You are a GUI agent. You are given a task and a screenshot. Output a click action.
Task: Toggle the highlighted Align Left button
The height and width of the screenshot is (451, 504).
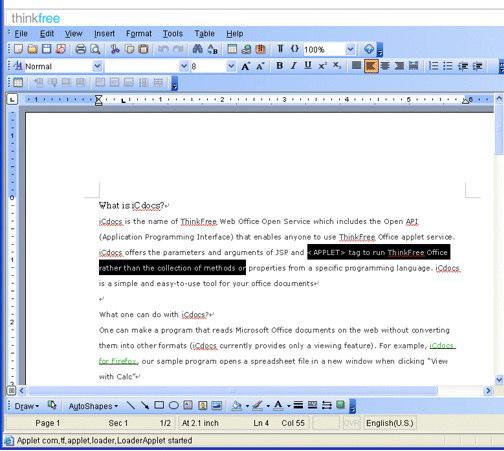point(371,66)
